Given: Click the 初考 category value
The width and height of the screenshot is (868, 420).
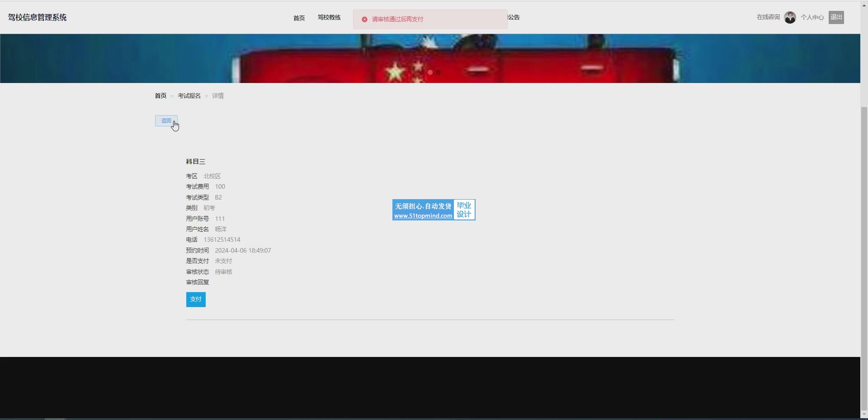Looking at the screenshot, I should (x=209, y=208).
